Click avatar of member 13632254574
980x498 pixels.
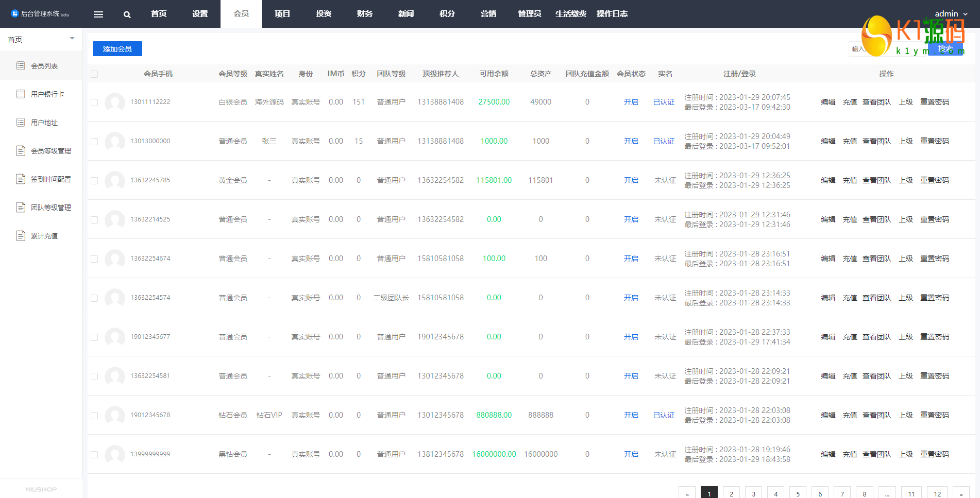point(115,298)
